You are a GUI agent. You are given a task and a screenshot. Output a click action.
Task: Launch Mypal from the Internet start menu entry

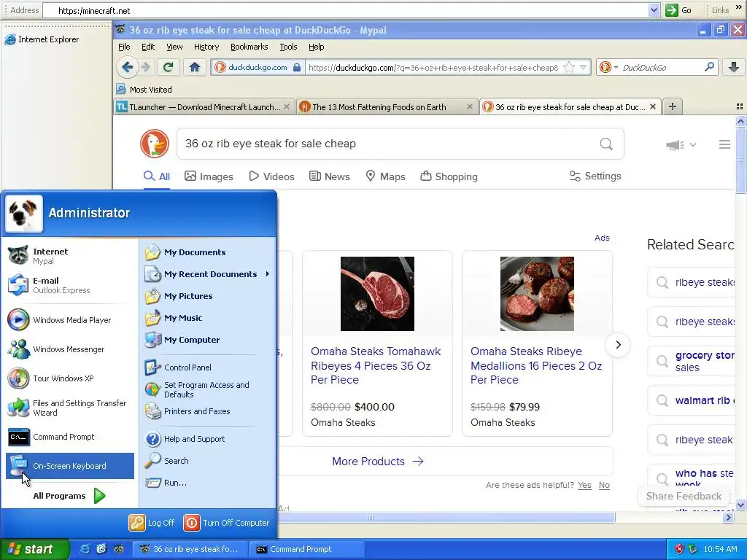click(x=69, y=256)
